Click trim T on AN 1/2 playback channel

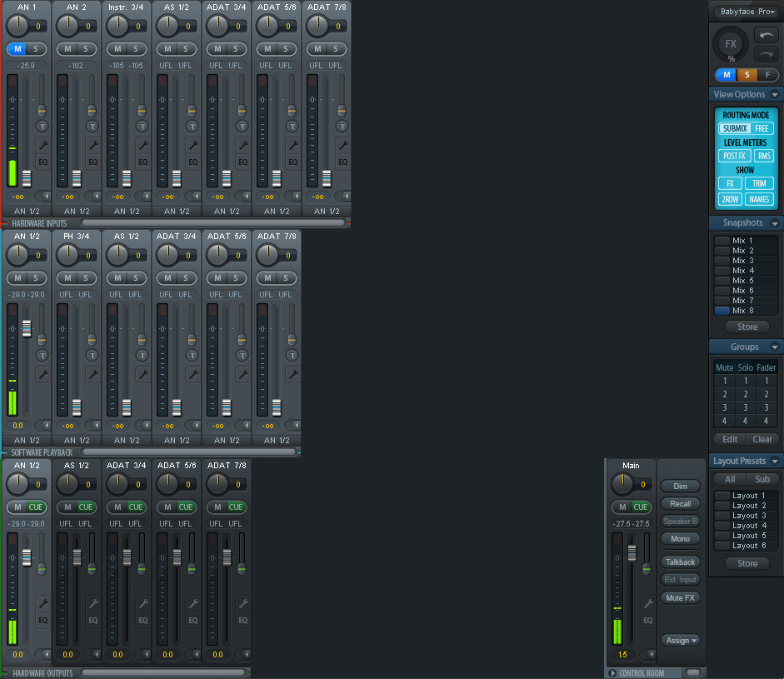pos(42,356)
